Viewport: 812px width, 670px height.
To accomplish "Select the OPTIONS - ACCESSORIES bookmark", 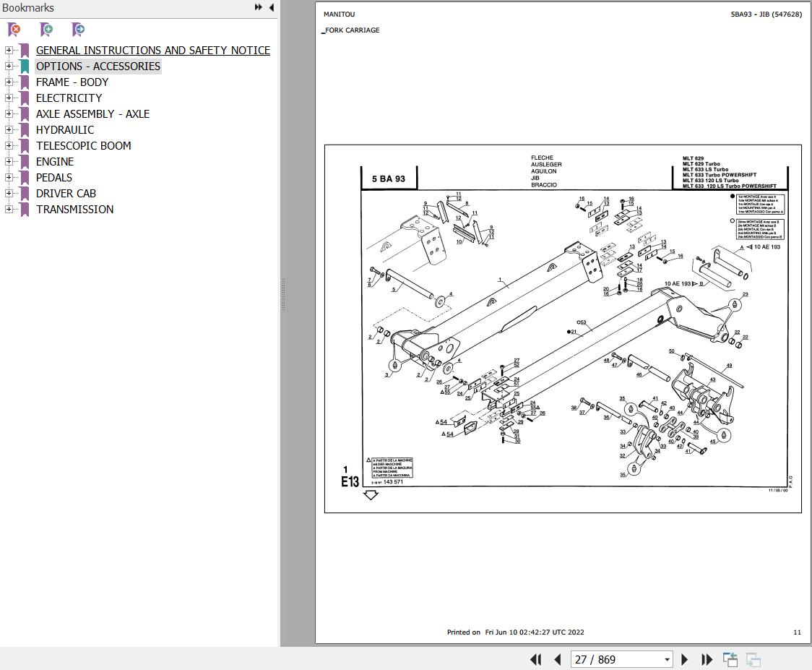I will (98, 66).
